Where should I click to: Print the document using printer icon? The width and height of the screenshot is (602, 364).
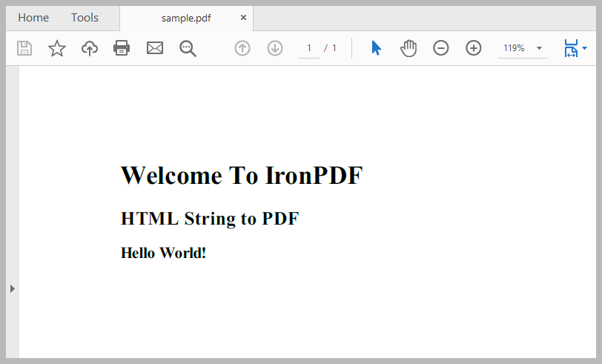click(x=122, y=48)
